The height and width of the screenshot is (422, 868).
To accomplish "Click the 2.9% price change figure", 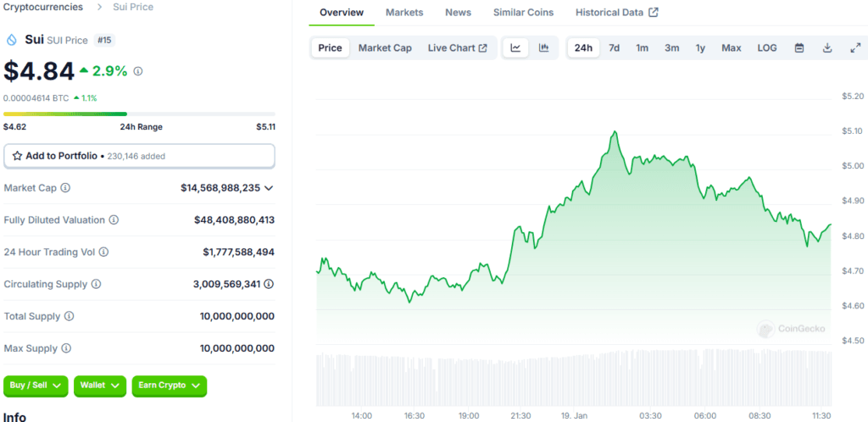I will (x=109, y=71).
